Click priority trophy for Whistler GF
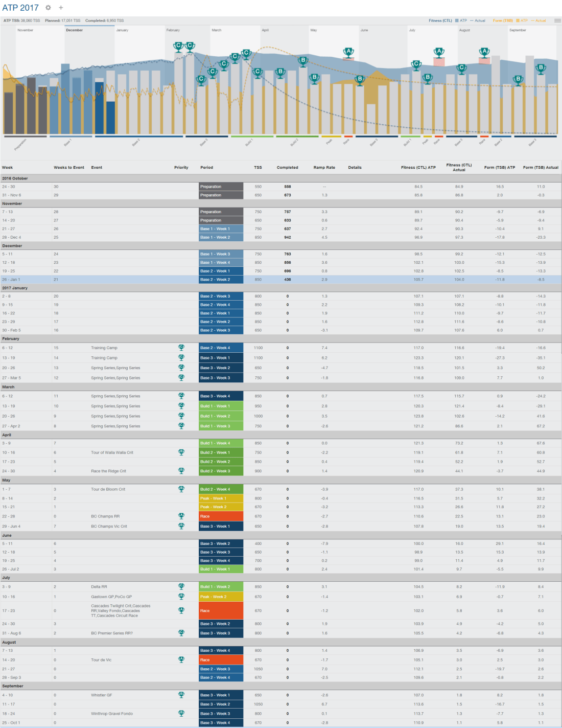The image size is (562, 728). (181, 695)
